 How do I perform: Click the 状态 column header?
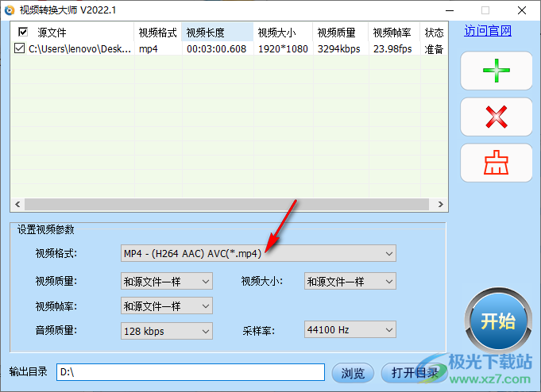coord(434,33)
